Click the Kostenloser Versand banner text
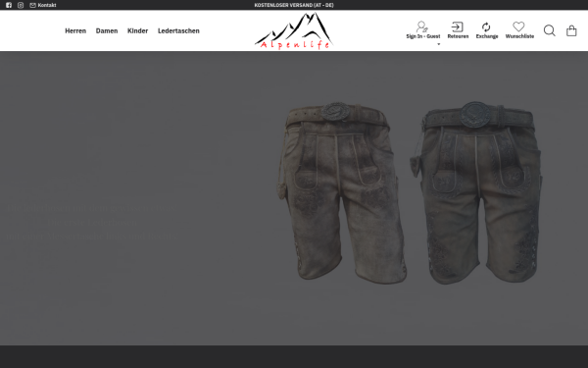Viewport: 588px width, 368px height. coord(294,5)
